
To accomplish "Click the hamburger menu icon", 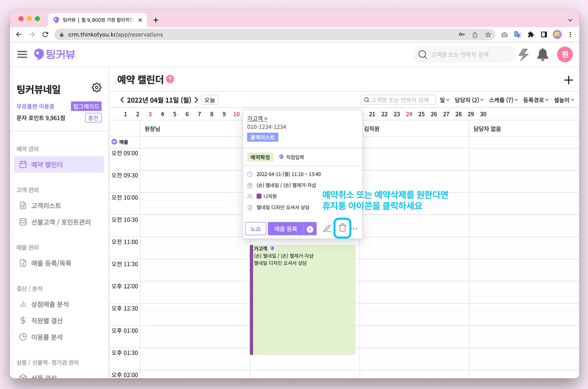I will (x=22, y=55).
